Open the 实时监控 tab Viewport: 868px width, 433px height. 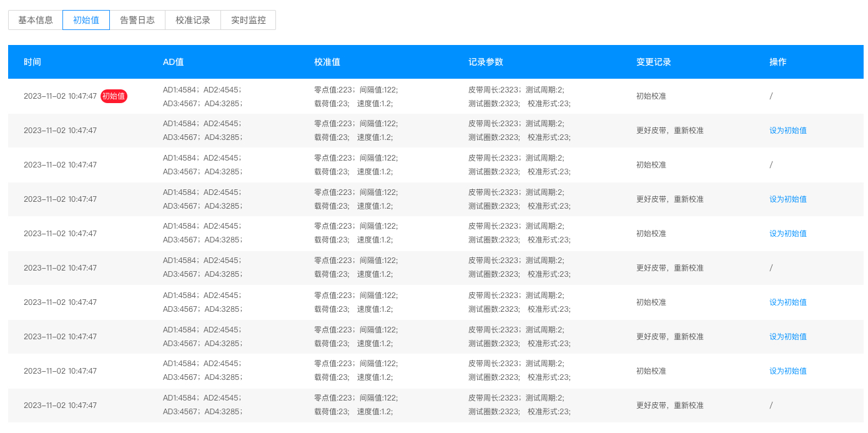[x=248, y=19]
